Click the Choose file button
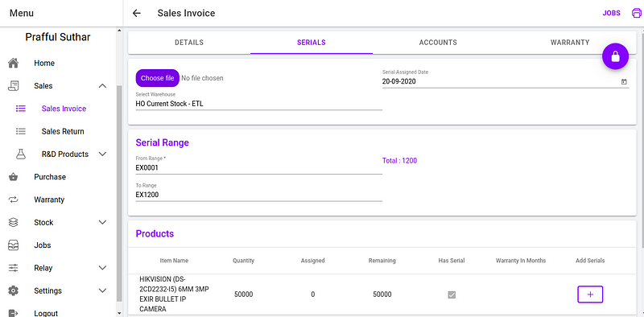The image size is (644, 317). pyautogui.click(x=157, y=78)
